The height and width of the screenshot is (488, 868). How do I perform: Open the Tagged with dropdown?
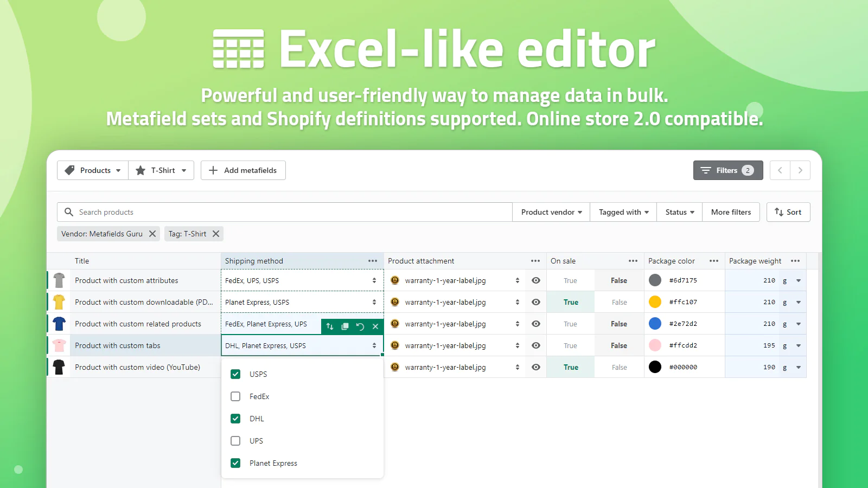click(623, 212)
